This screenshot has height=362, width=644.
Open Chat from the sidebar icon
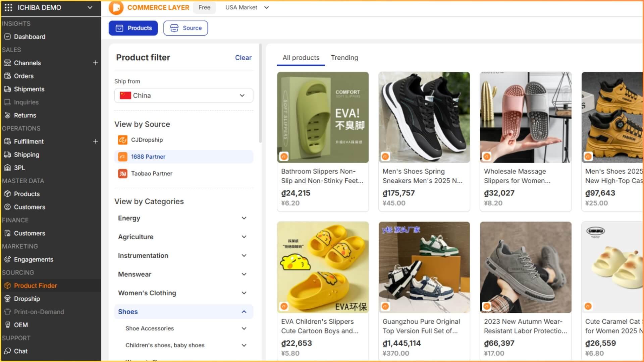[x=7, y=351]
